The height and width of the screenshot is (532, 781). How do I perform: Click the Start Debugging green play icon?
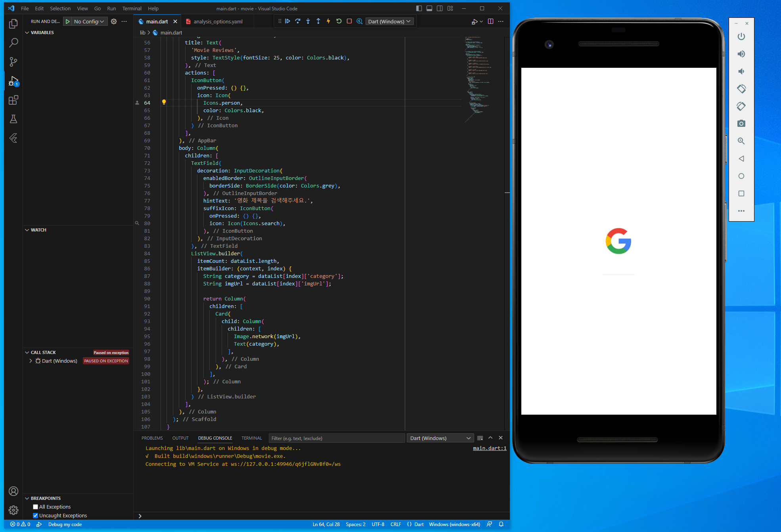(x=68, y=21)
